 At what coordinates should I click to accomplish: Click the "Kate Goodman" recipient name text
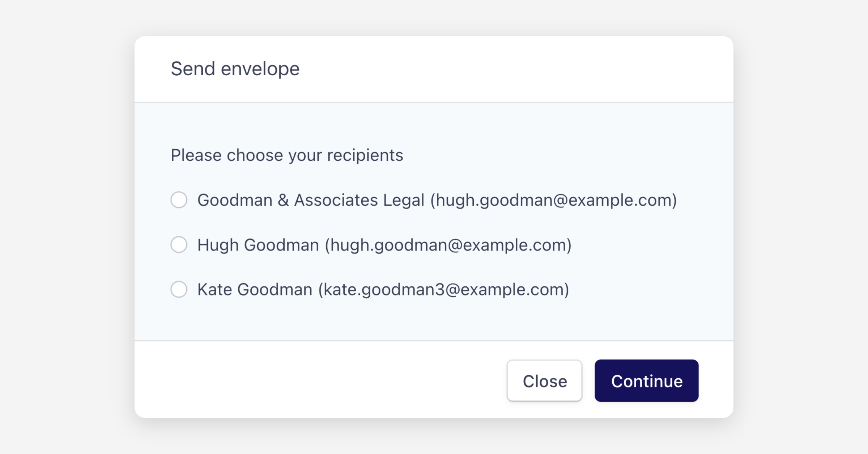(x=255, y=290)
